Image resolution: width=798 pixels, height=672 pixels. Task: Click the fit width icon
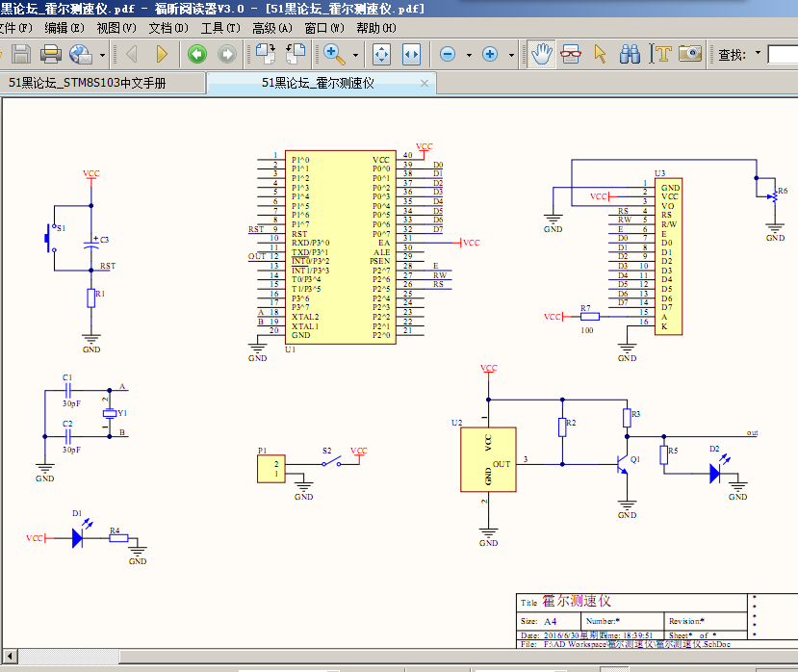[x=411, y=54]
